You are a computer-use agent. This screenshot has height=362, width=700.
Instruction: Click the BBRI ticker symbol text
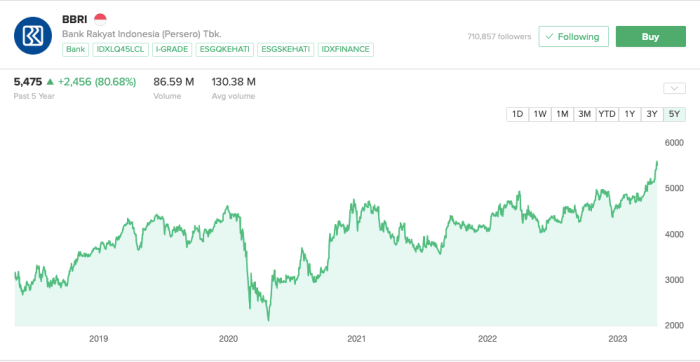click(x=75, y=20)
